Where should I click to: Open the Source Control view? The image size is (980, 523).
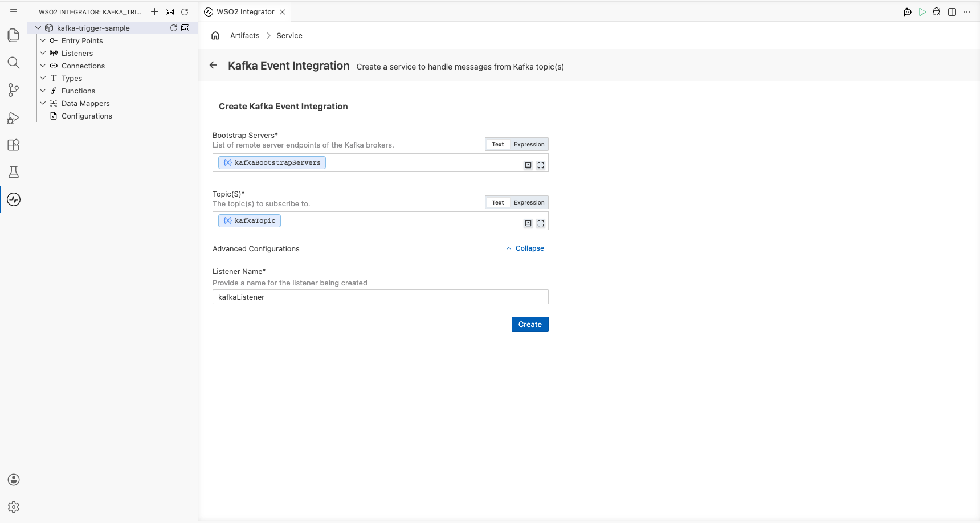click(14, 90)
